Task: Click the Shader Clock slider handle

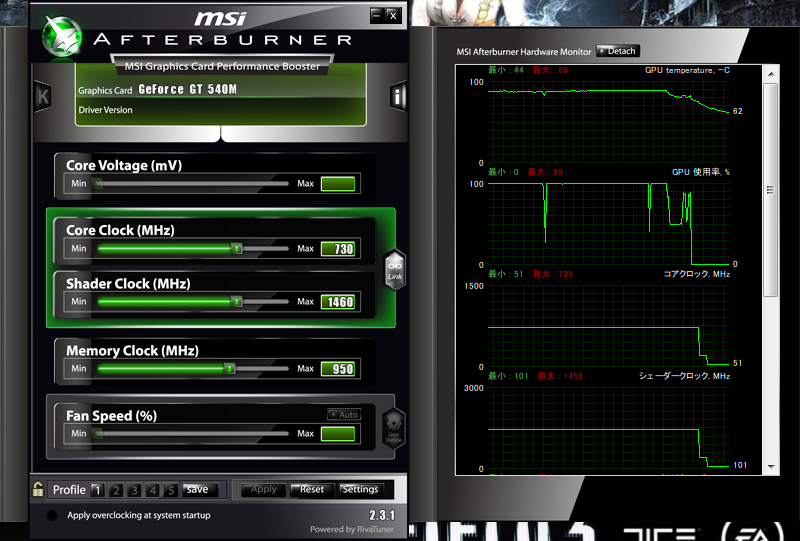Action: 236,302
